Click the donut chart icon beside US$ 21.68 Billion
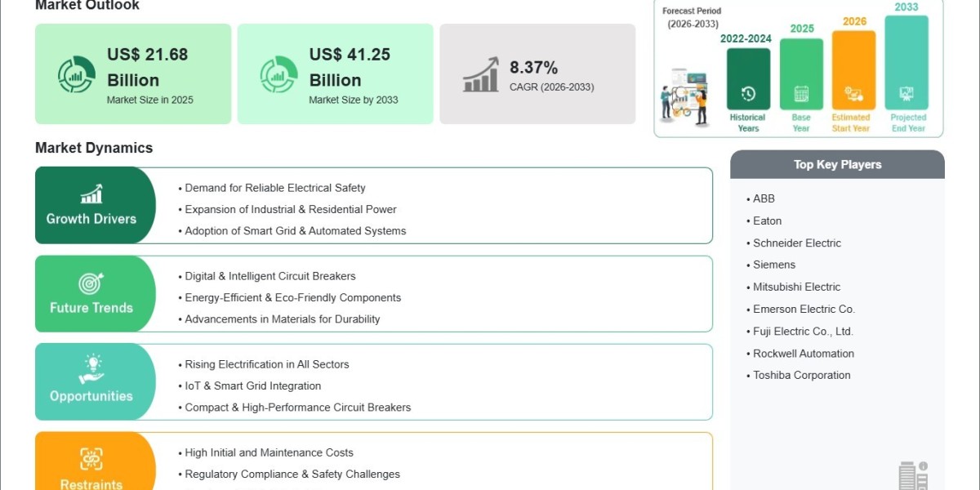The image size is (980, 490). click(x=76, y=74)
